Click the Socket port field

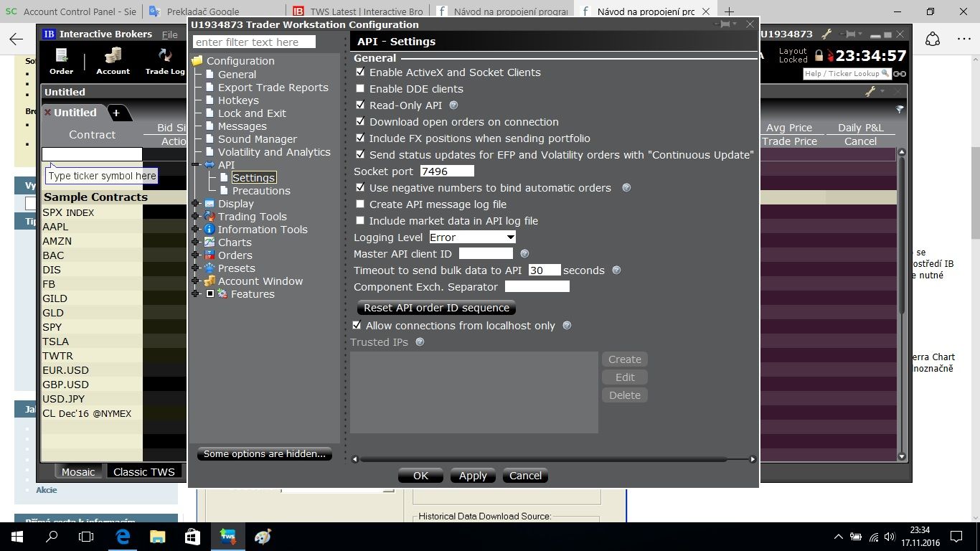[447, 171]
